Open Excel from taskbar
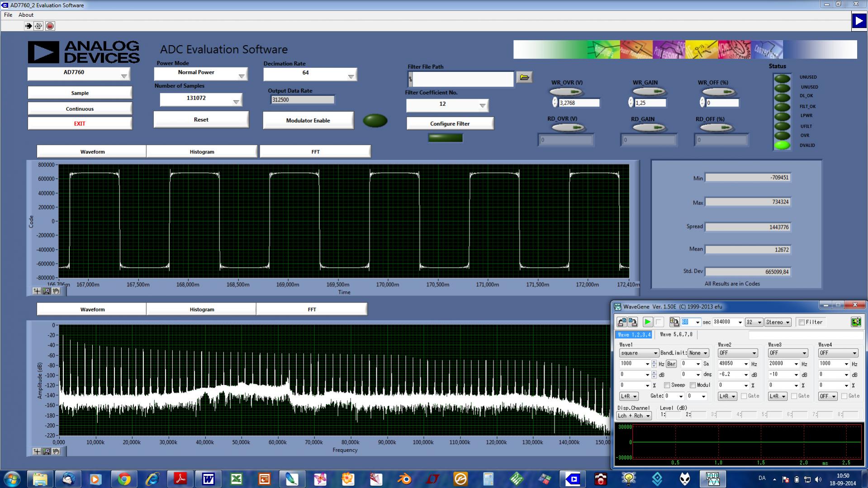The height and width of the screenshot is (488, 868). tap(236, 479)
